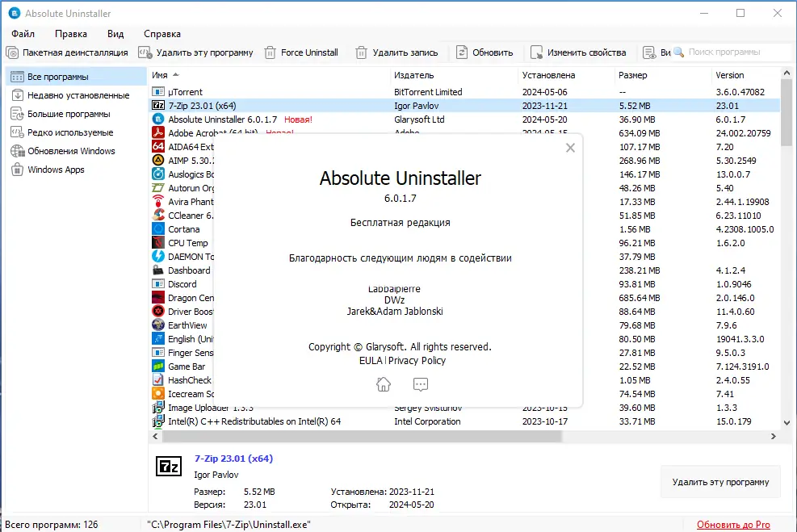Click the Avira Phantom icon
Viewport: 797px width, 532px height.
158,202
